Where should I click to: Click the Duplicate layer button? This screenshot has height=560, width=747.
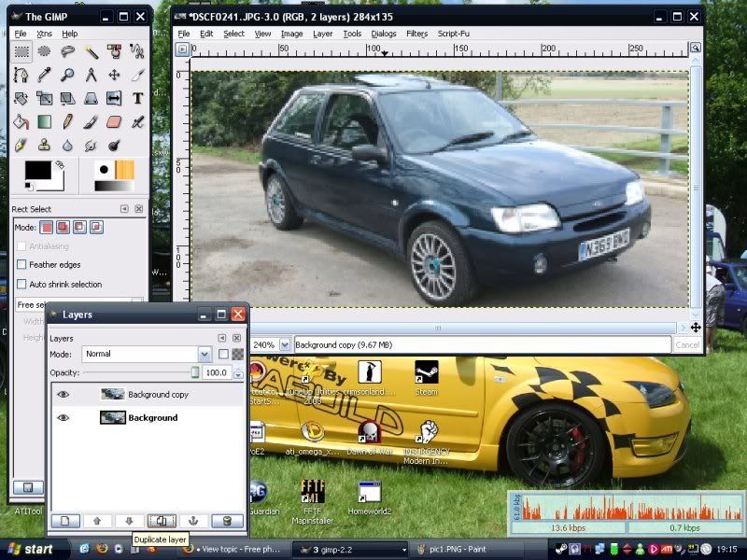[162, 521]
